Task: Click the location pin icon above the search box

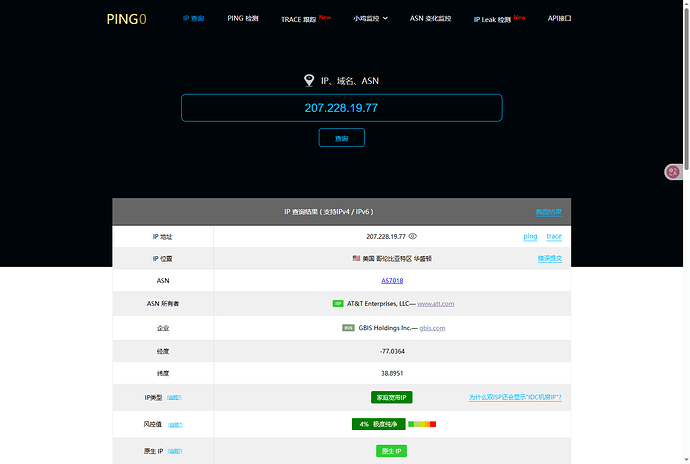Action: click(x=309, y=80)
